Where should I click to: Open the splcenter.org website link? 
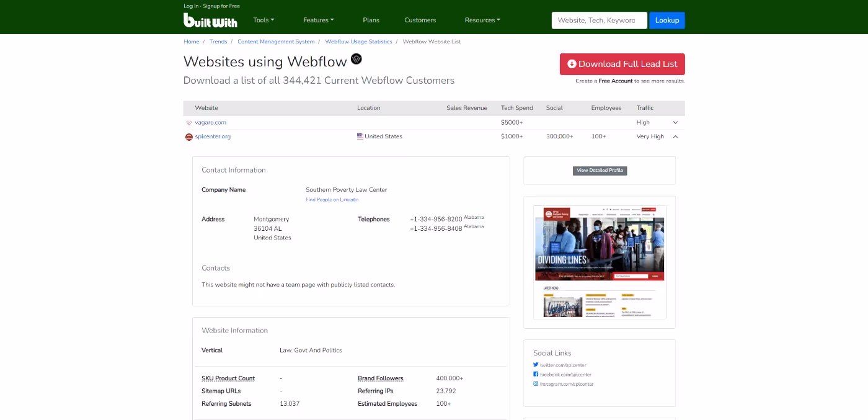click(x=213, y=136)
